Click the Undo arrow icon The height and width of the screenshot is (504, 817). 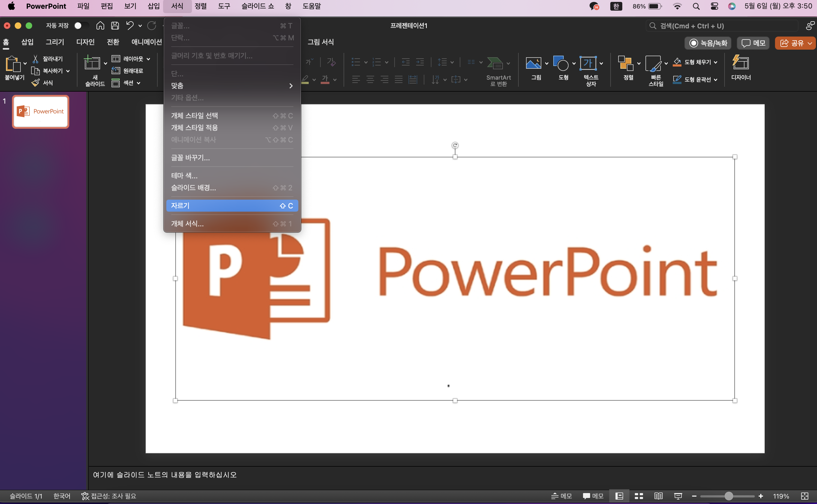pos(130,26)
